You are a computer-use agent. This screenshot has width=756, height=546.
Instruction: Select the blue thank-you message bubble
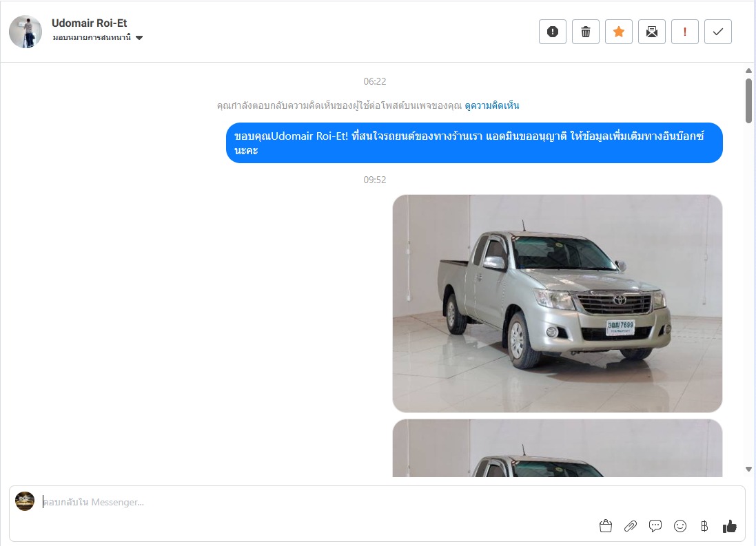click(x=474, y=143)
